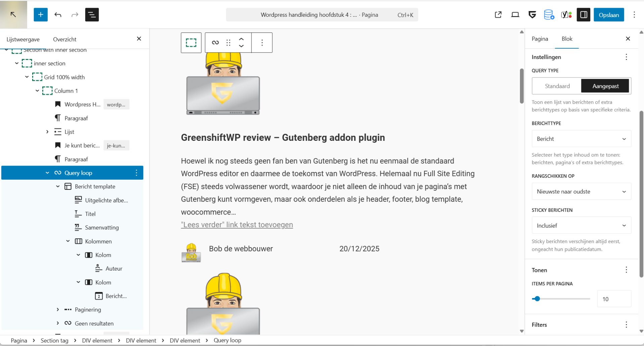Open page preview in new tab icon
This screenshot has width=644, height=346.
pyautogui.click(x=498, y=15)
